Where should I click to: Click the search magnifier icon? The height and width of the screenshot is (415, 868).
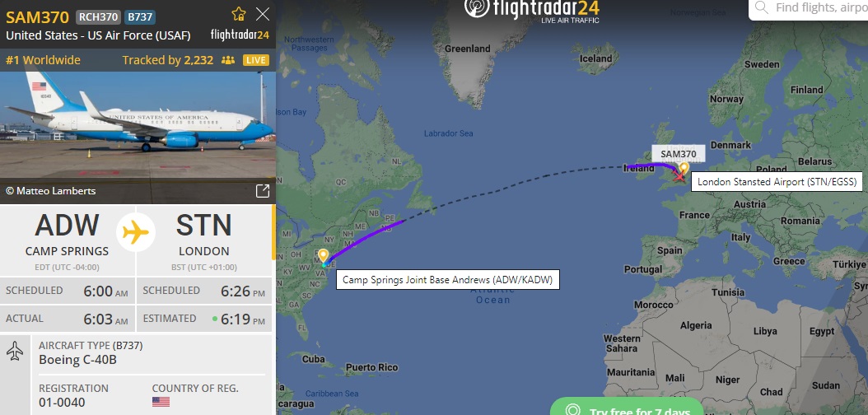point(762,7)
